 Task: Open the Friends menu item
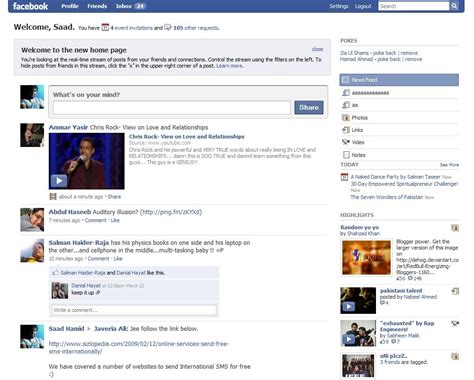97,6
